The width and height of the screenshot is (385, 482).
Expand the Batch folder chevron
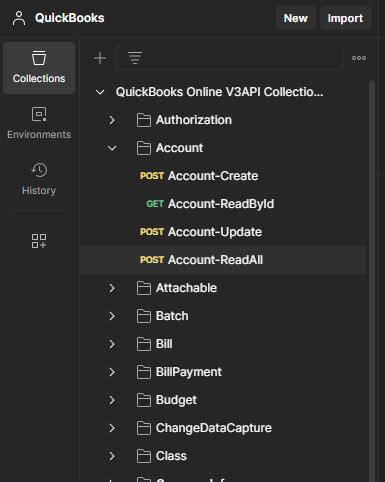tap(112, 316)
